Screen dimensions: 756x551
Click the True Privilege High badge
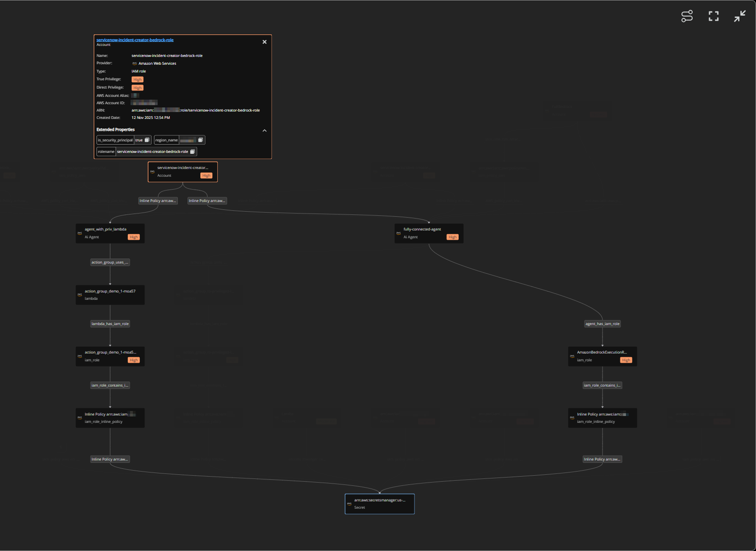pos(137,79)
